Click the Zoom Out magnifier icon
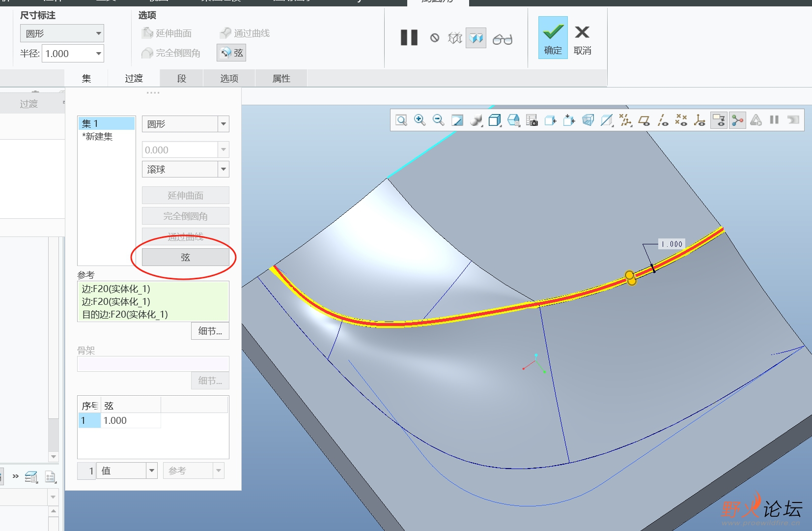812x531 pixels. click(439, 120)
